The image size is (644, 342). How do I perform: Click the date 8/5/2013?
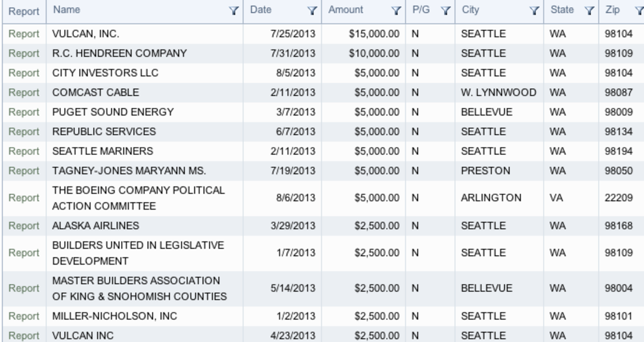(x=296, y=73)
